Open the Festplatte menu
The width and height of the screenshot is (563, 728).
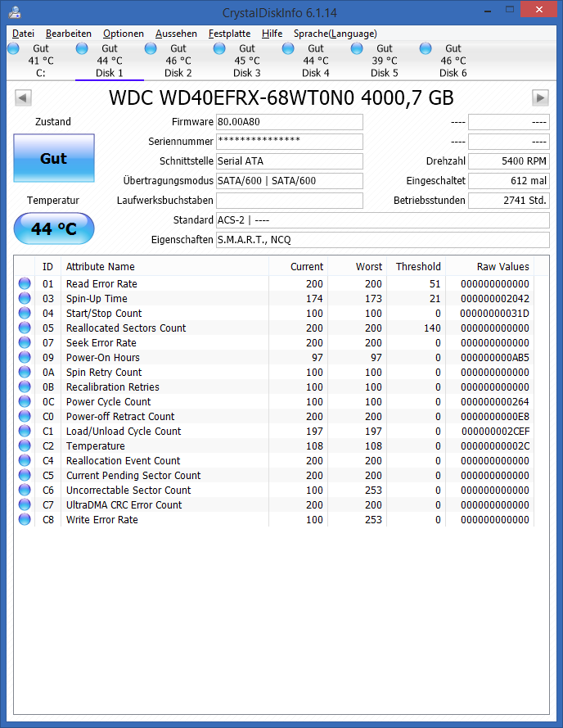coord(230,34)
